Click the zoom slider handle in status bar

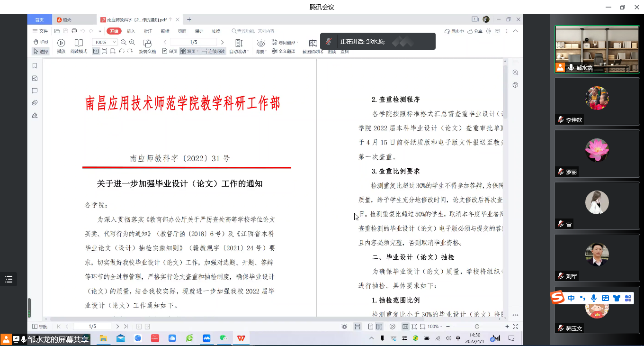477,327
